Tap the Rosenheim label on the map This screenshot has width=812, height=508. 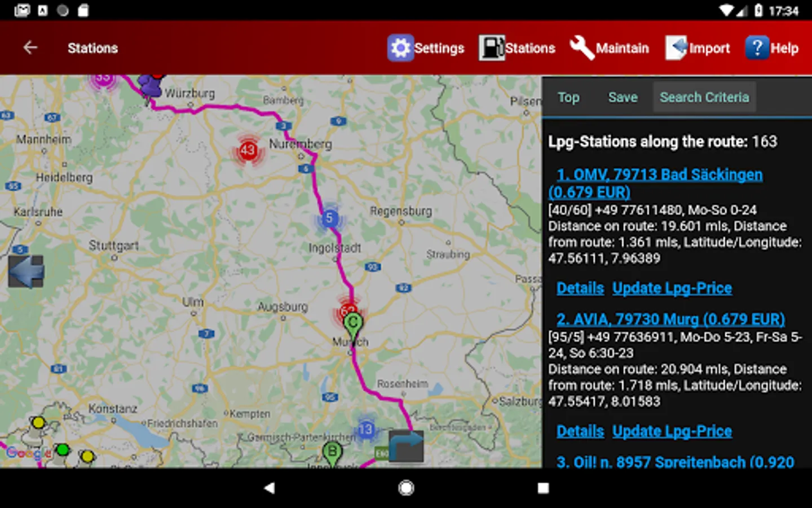tap(403, 384)
